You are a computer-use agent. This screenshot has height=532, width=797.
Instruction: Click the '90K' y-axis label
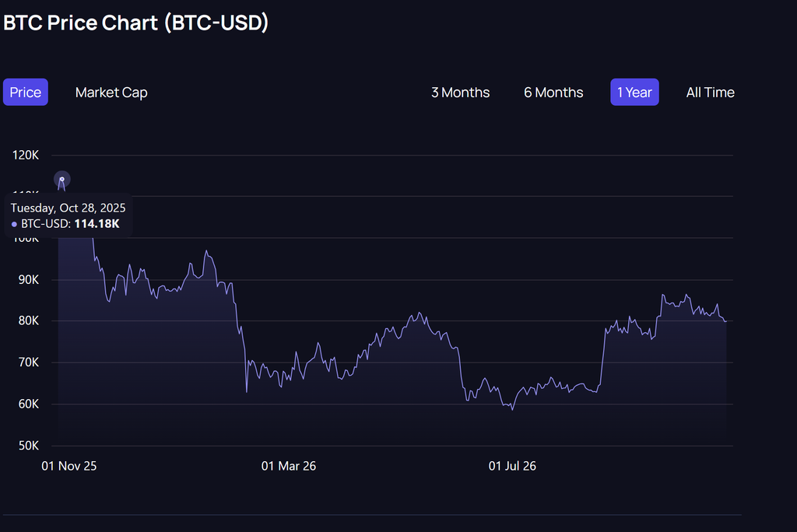(x=29, y=280)
